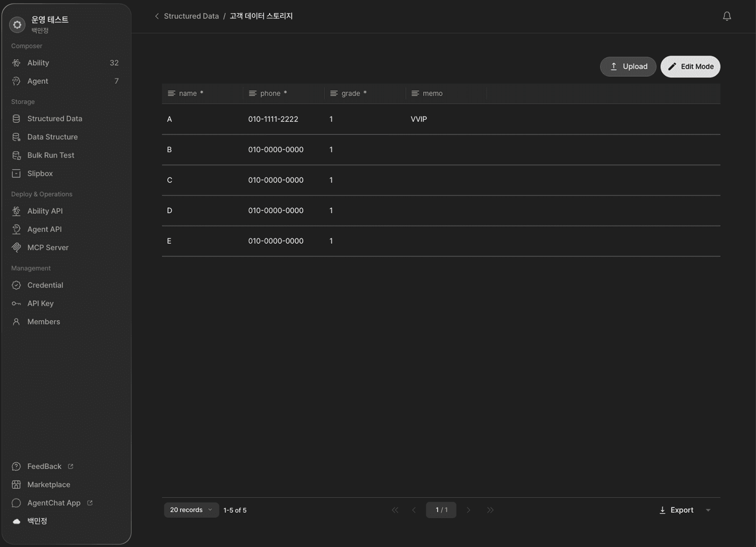Click the Structured Data breadcrumb link
The width and height of the screenshot is (756, 547).
[x=191, y=16]
